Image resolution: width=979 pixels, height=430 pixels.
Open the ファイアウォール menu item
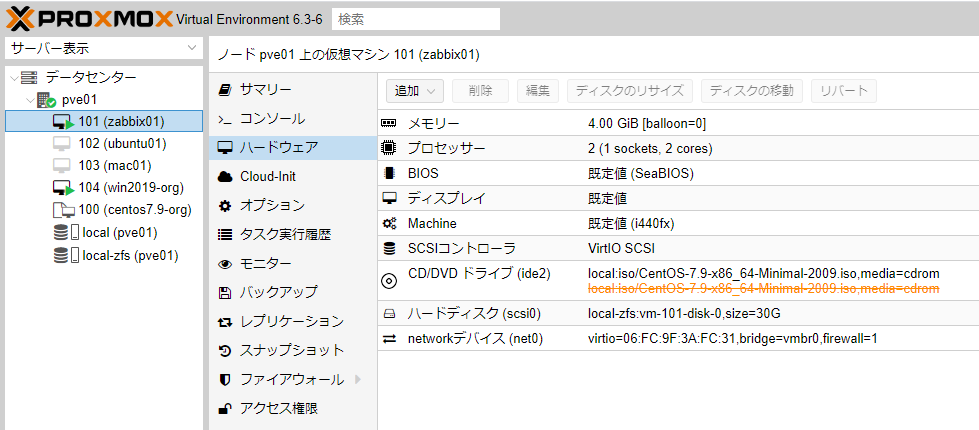[292, 379]
